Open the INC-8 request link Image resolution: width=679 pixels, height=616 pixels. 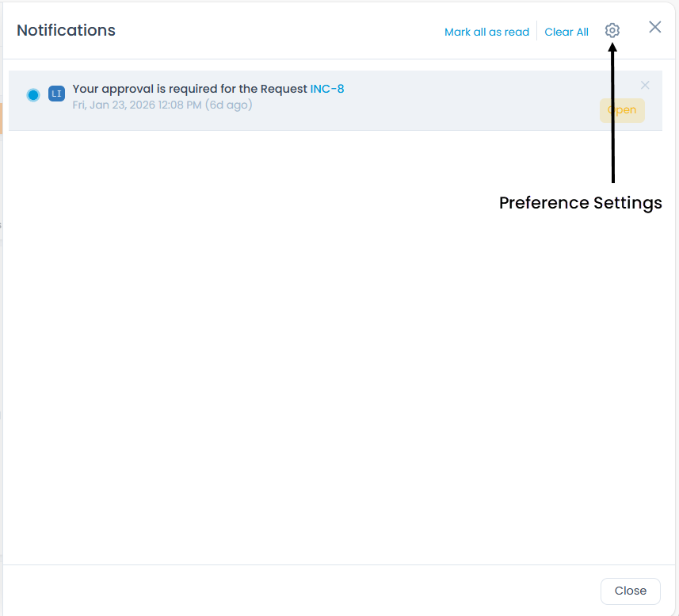327,89
